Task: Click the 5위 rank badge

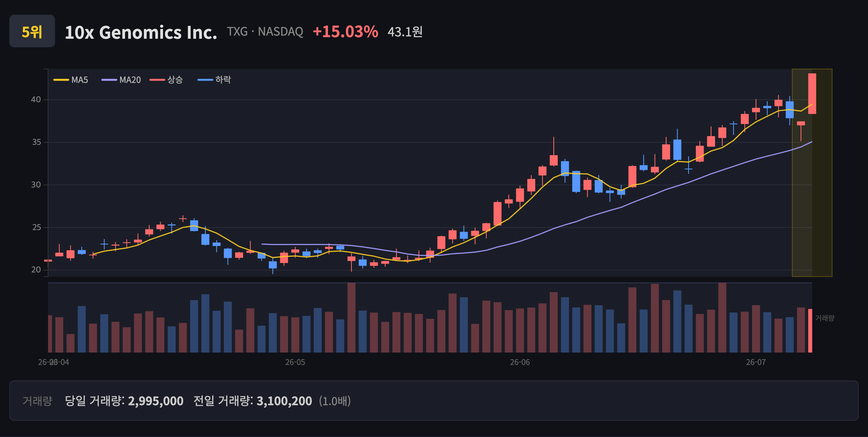Action: 32,31
